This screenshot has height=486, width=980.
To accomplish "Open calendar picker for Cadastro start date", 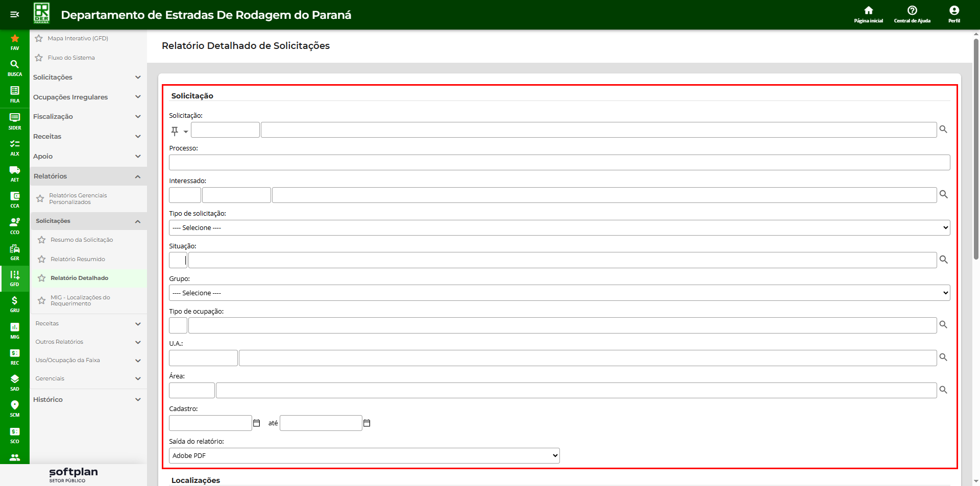I will pos(257,423).
